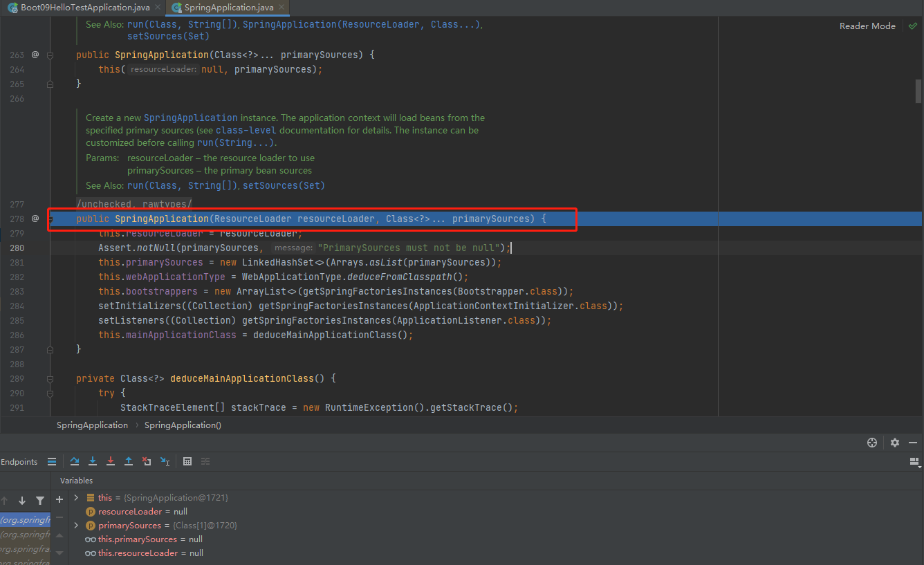Image resolution: width=924 pixels, height=565 pixels.
Task: Open the SpringApplication(ResourceLoader, Class...) doc link
Action: tap(362, 24)
